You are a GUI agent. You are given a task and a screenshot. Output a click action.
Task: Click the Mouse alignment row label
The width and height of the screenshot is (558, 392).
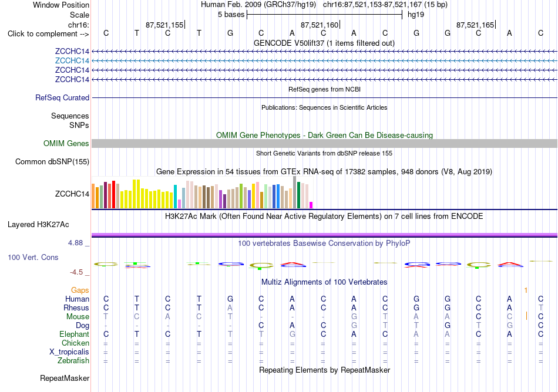coord(78,317)
